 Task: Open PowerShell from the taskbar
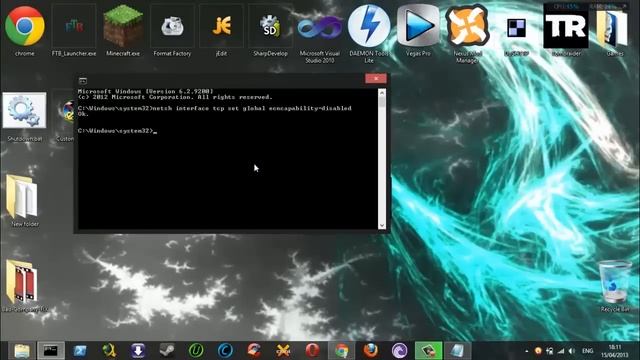[x=80, y=351]
